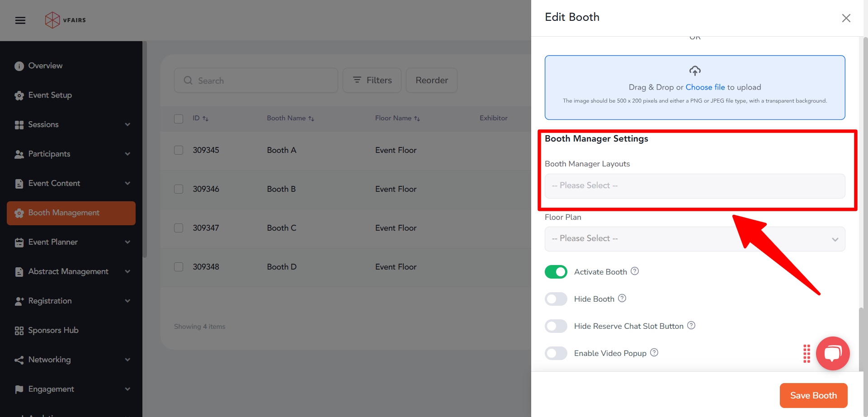The height and width of the screenshot is (417, 868).
Task: Disable the Activate Booth toggle
Action: coord(556,271)
